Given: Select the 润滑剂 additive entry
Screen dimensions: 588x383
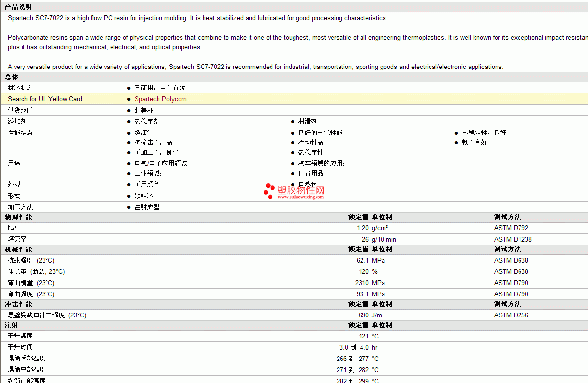Looking at the screenshot, I should pos(308,121).
